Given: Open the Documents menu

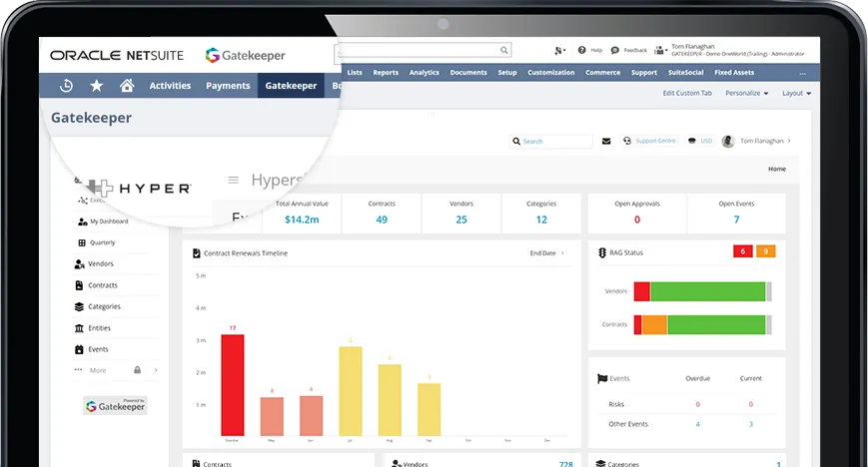Looking at the screenshot, I should (x=468, y=73).
